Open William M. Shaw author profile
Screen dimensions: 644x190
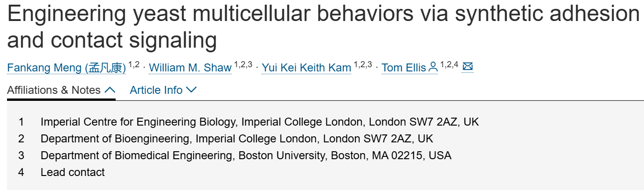coord(190,68)
